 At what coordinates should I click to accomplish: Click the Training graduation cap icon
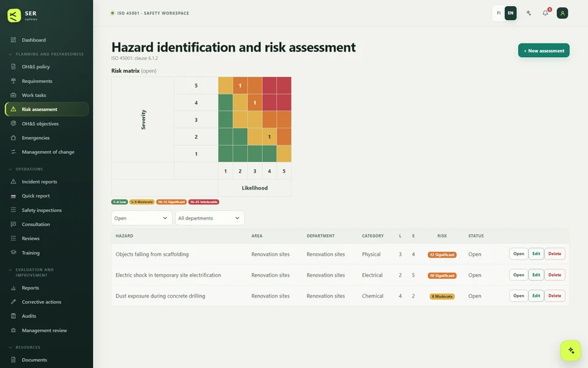point(13,252)
